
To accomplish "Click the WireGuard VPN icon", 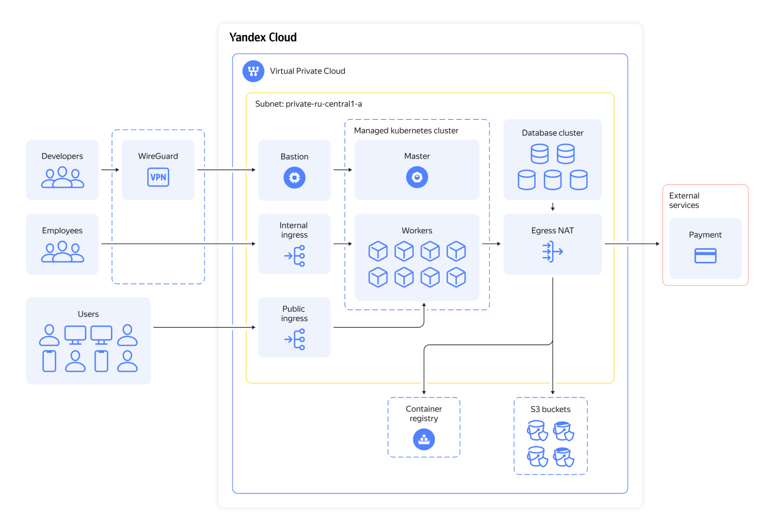I will tap(158, 177).
